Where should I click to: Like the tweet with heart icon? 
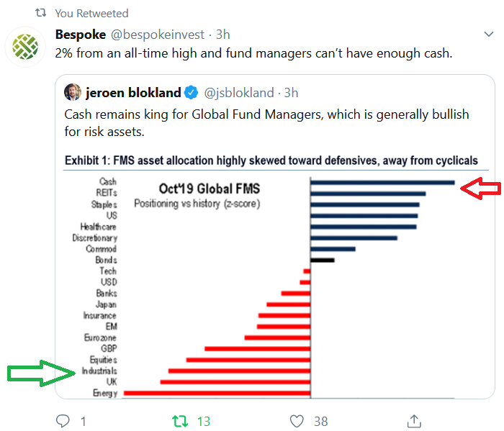click(297, 422)
